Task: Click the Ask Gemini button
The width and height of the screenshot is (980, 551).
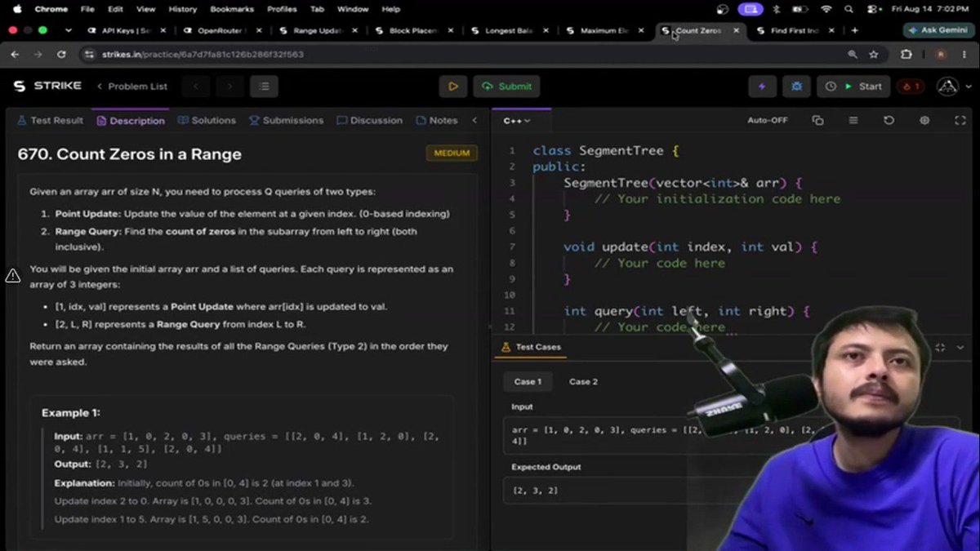Action: 938,30
